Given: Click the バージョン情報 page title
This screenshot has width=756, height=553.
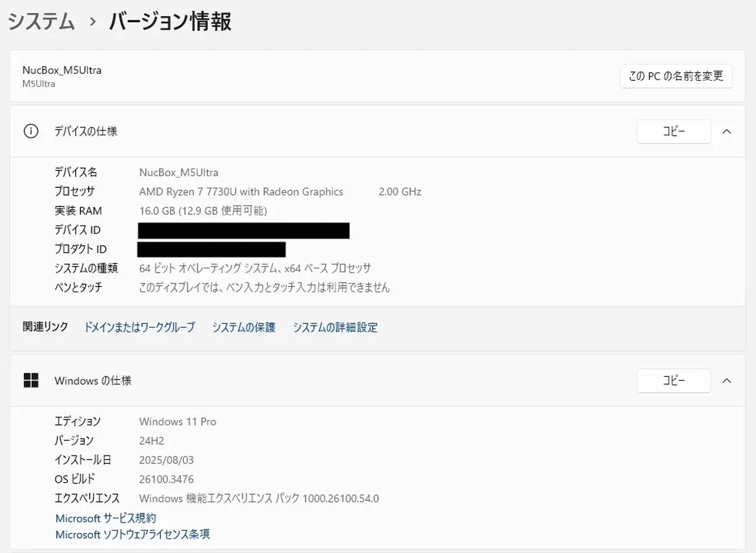Looking at the screenshot, I should 170,21.
